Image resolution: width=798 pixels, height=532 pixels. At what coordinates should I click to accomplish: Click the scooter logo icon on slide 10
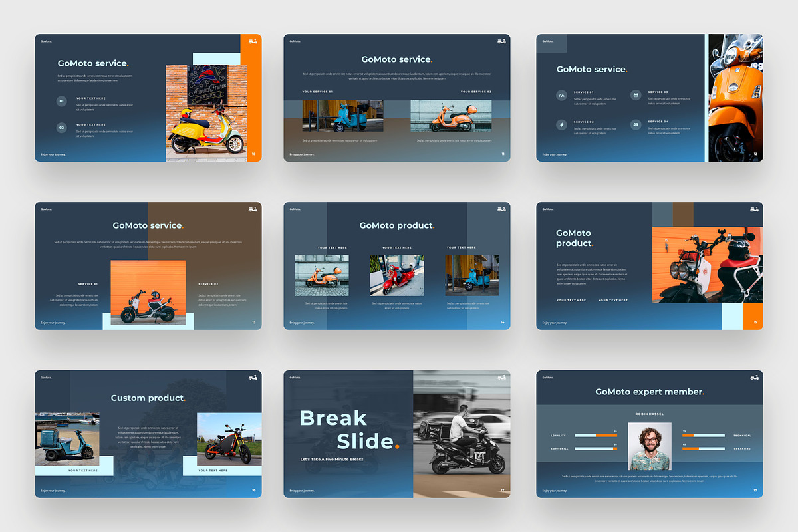252,41
